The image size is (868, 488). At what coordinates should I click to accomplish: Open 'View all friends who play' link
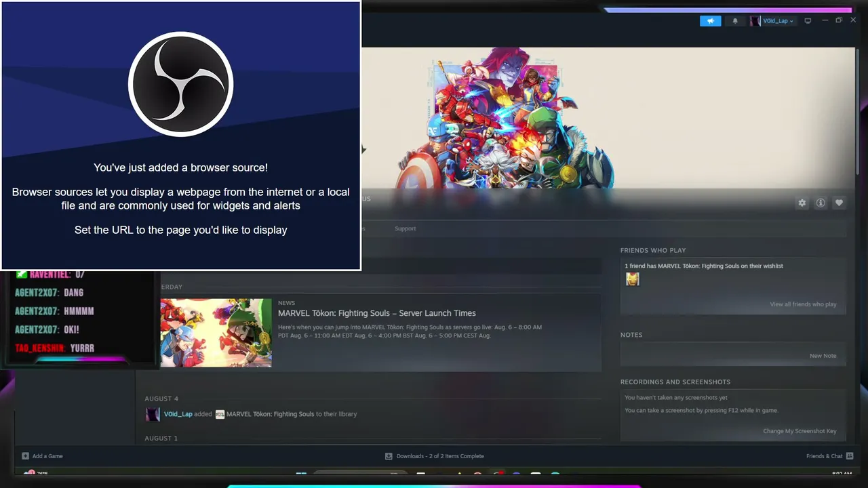click(803, 304)
